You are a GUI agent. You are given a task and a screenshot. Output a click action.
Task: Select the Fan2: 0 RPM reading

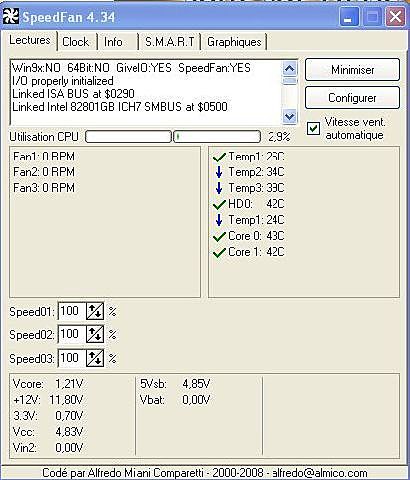coord(44,172)
